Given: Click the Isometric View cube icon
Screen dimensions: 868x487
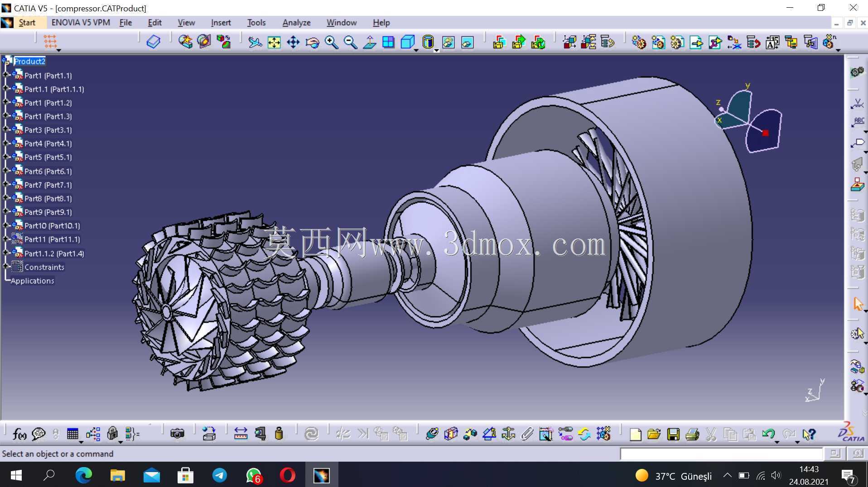Looking at the screenshot, I should pos(407,42).
